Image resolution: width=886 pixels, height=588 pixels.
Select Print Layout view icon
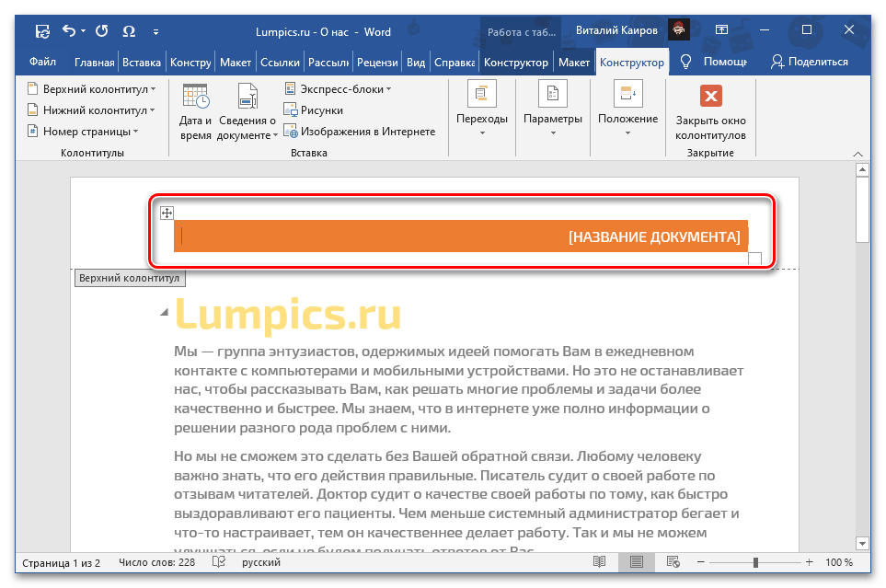[x=637, y=562]
